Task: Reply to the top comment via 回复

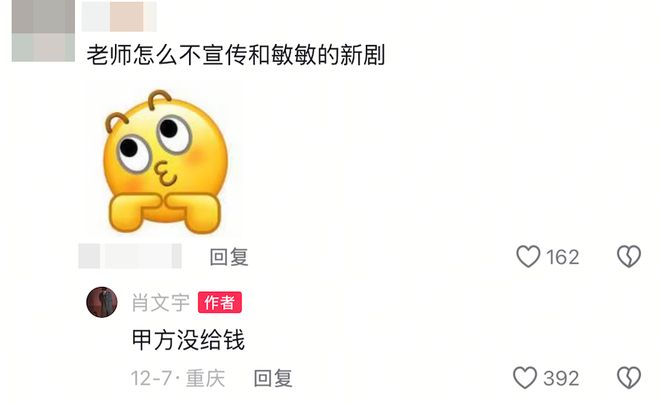Action: tap(229, 257)
